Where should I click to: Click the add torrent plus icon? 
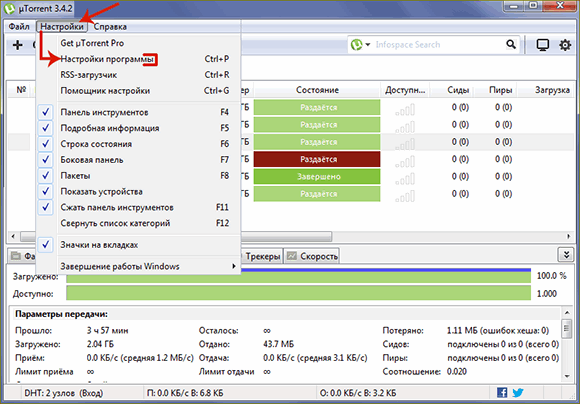tap(17, 45)
